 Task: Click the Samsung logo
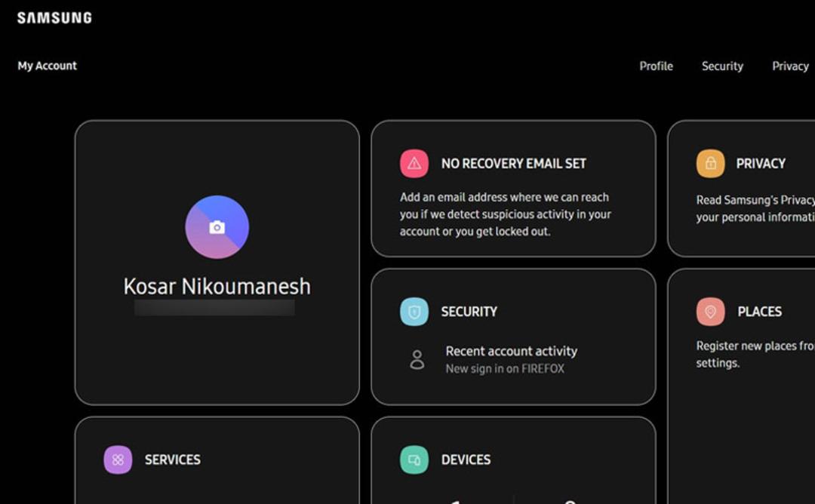click(x=54, y=18)
